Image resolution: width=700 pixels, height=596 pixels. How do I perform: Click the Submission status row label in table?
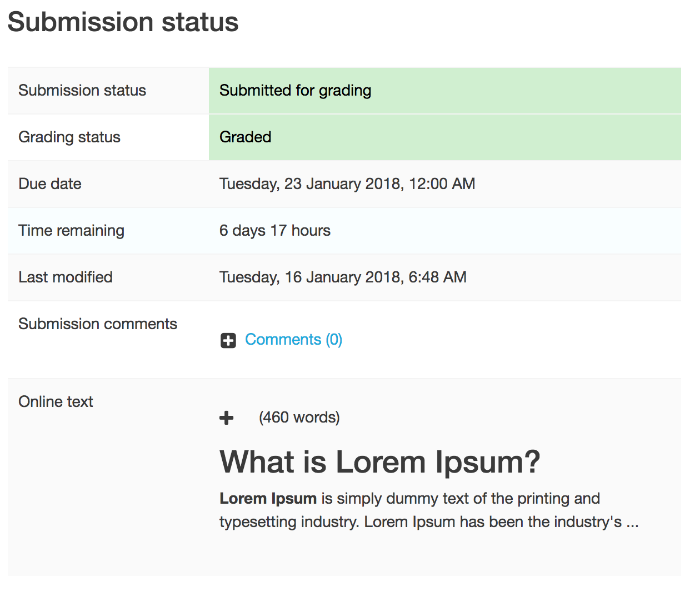pos(82,91)
